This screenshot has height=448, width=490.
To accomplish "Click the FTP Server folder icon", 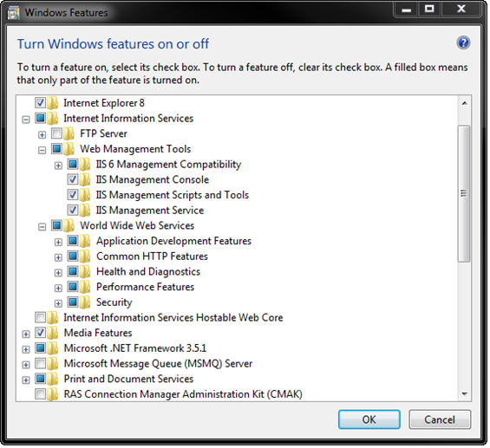I will (69, 133).
